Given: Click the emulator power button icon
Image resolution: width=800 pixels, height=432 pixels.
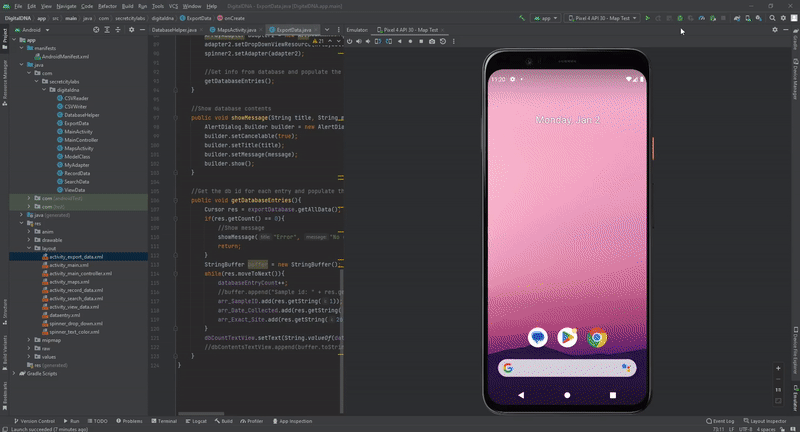Looking at the screenshot, I should pyautogui.click(x=349, y=41).
